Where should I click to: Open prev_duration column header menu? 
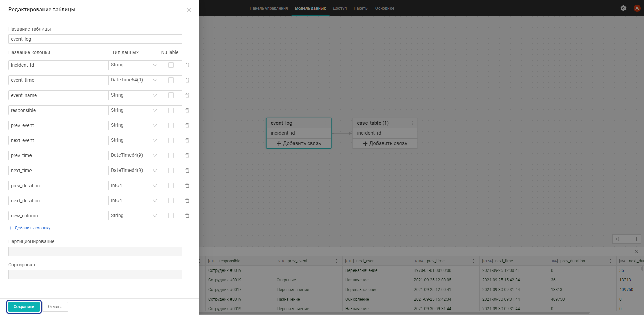click(610, 261)
